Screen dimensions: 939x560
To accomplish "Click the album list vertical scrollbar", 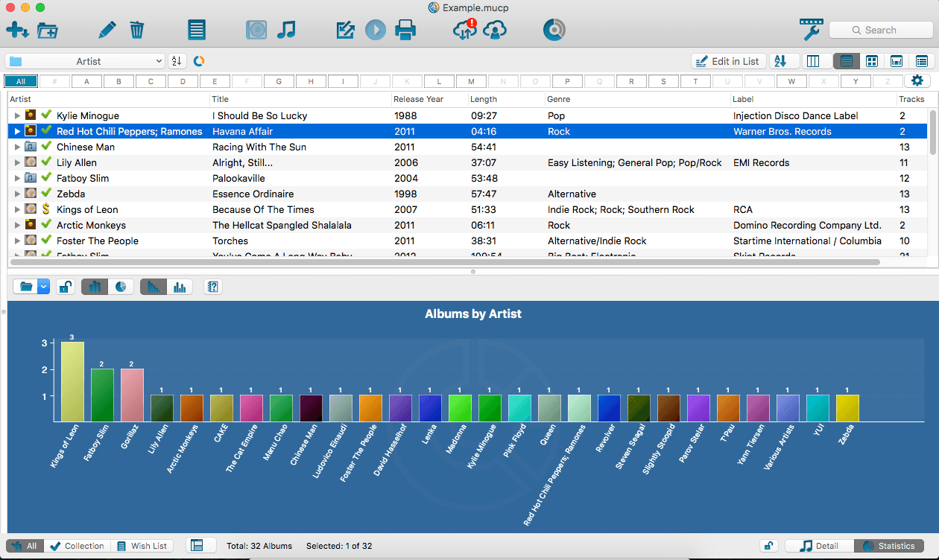I will [x=932, y=132].
